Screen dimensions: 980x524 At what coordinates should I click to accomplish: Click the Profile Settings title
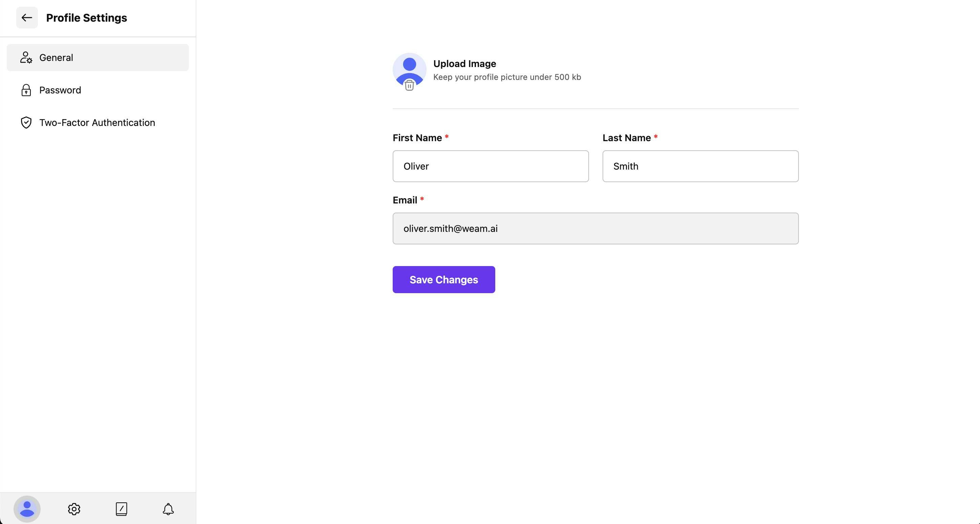[86, 18]
